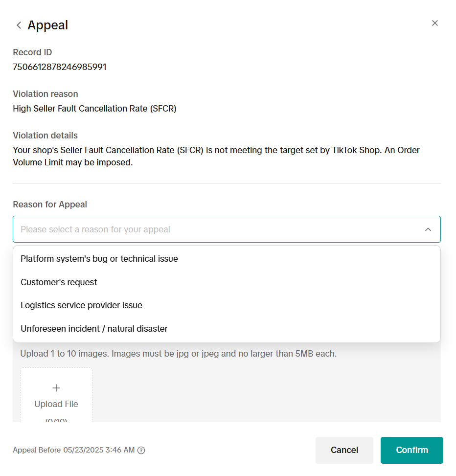456x476 pixels.
Task: Pick 'Logistics service provider issue' reason
Action: (x=81, y=305)
